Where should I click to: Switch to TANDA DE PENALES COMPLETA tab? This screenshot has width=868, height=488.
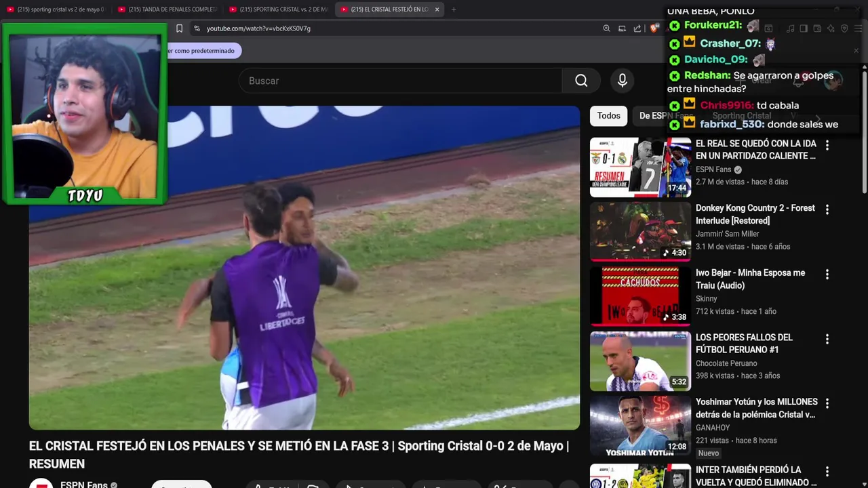pos(167,9)
